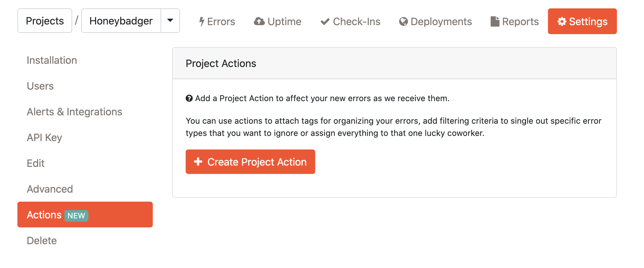Click the document Reports icon
The width and height of the screenshot is (644, 268).
tap(495, 21)
